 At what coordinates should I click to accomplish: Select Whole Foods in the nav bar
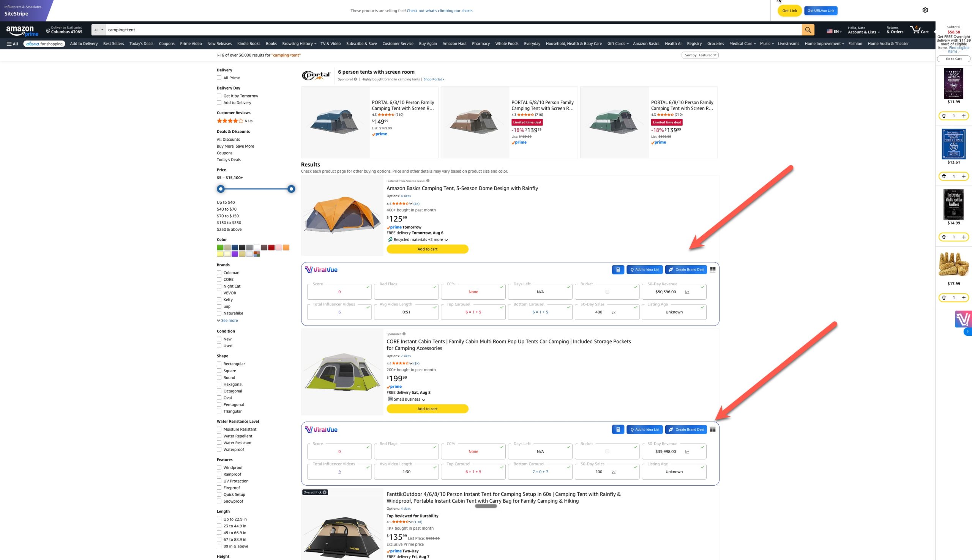pyautogui.click(x=507, y=44)
